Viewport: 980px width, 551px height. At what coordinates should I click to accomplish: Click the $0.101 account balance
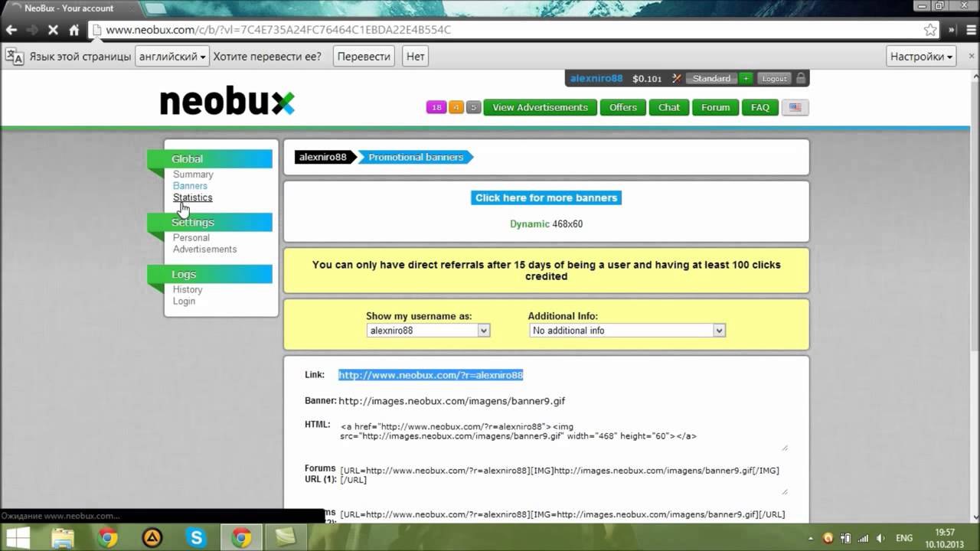pyautogui.click(x=647, y=78)
